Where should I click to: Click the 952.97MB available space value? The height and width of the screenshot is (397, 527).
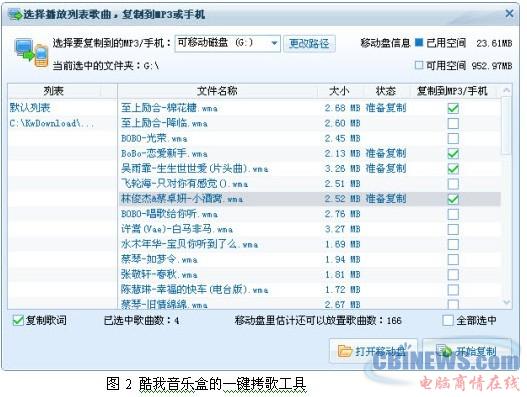[x=492, y=66]
